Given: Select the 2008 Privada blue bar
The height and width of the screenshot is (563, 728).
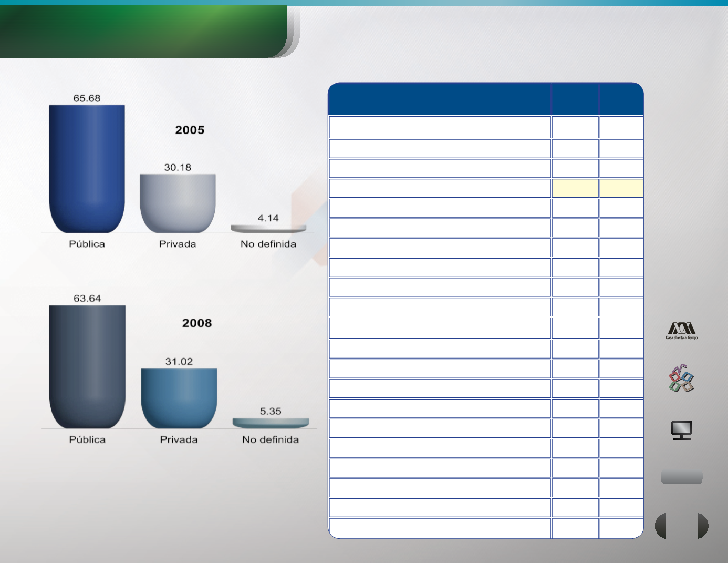Looking at the screenshot, I should (179, 398).
